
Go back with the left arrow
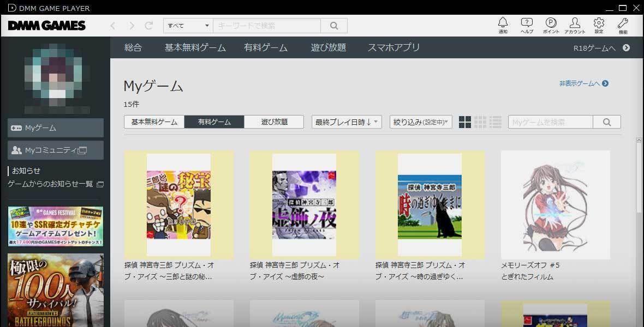pos(112,26)
